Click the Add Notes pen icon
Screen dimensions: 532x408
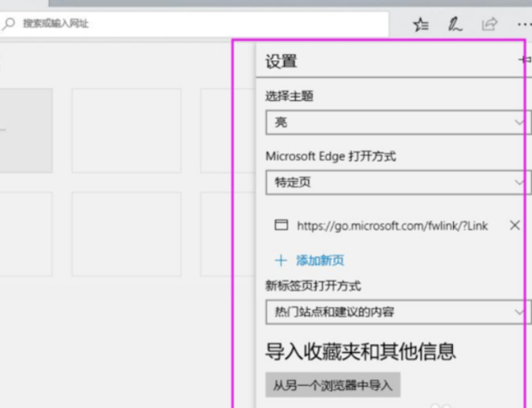[455, 24]
